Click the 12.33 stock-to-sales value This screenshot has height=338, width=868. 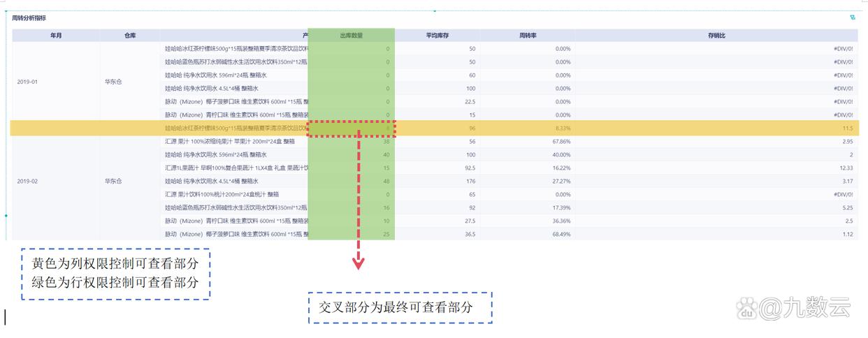846,168
